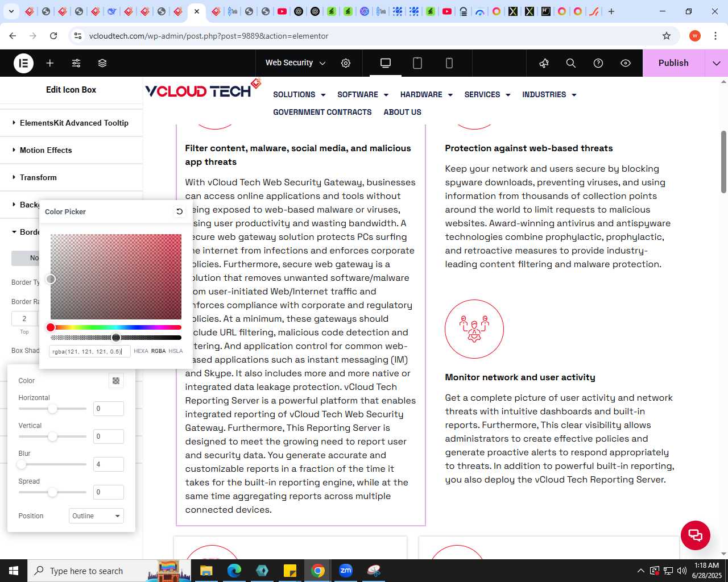The height and width of the screenshot is (582, 728).
Task: Reset color with the Color Picker undo icon
Action: tap(179, 211)
